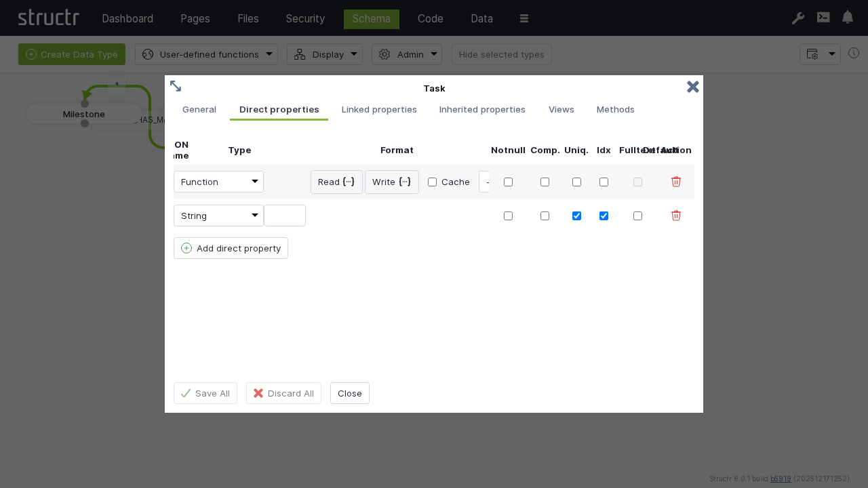Check Notnull for the String property

508,216
